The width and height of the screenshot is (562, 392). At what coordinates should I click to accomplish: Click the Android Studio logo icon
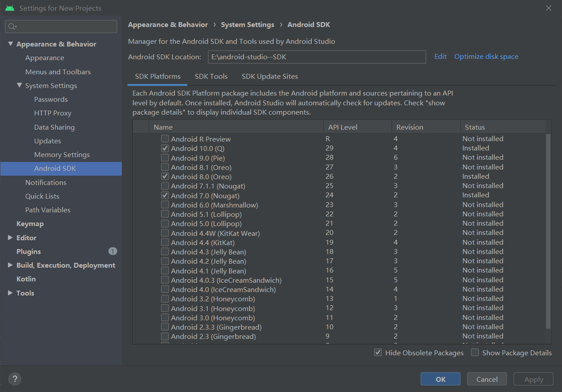(x=10, y=8)
